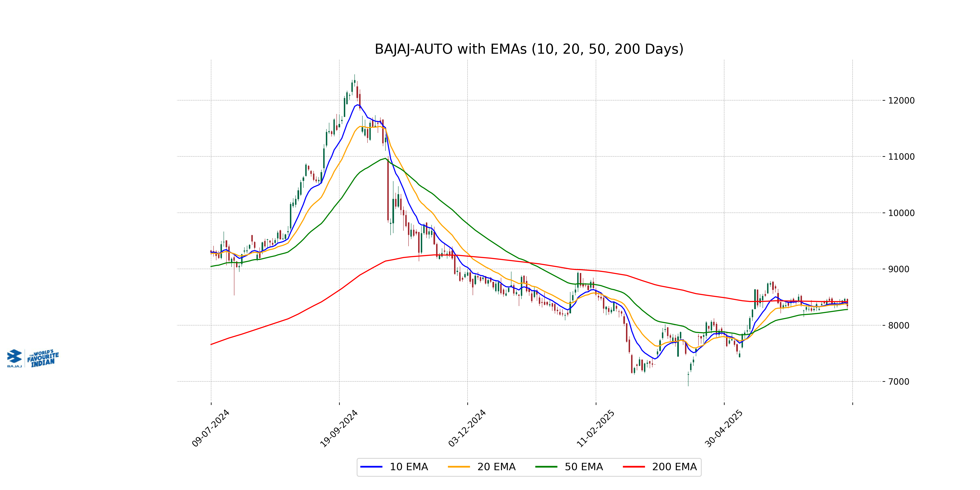The height and width of the screenshot is (490, 980).
Task: Click the 11-02-2025 date label
Action: click(x=596, y=428)
